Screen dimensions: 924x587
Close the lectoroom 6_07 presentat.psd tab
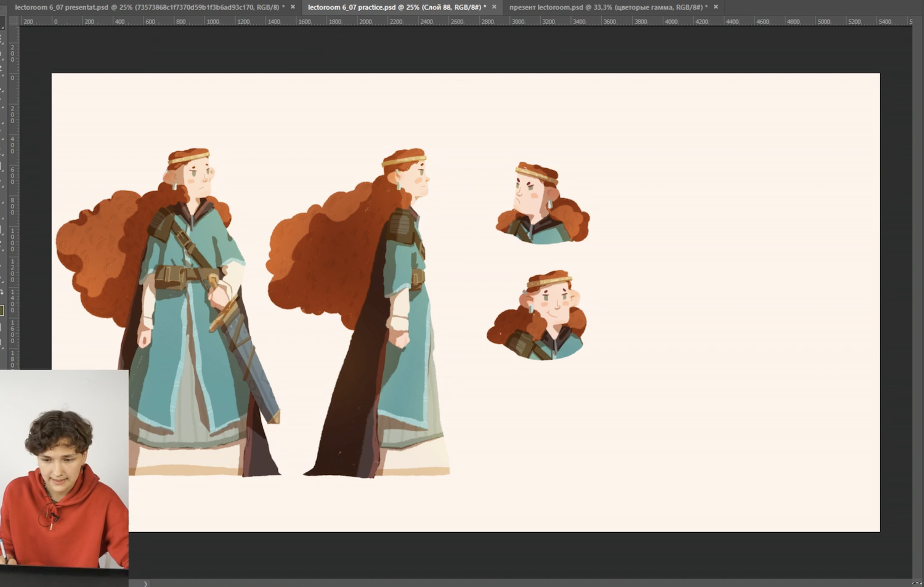(293, 7)
